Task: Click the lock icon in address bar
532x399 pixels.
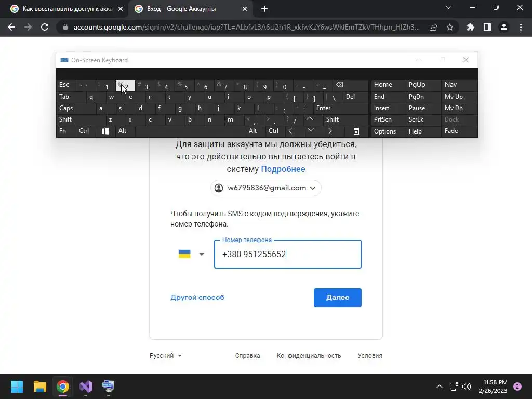Action: (x=65, y=27)
